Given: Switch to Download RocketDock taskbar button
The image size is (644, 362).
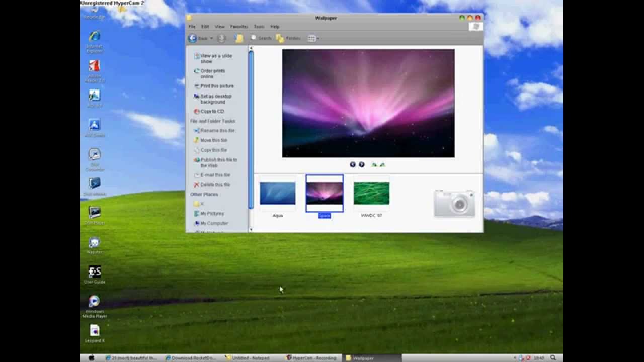Looking at the screenshot, I should coord(191,358).
